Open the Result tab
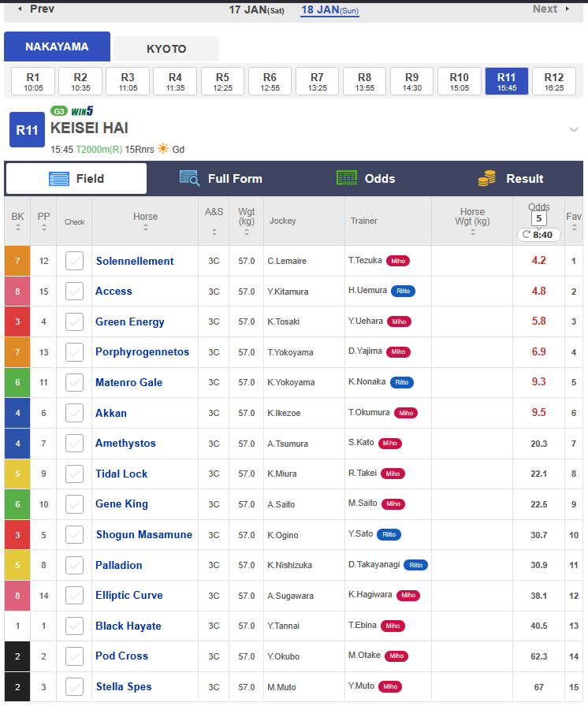This screenshot has width=588, height=706. 511,179
